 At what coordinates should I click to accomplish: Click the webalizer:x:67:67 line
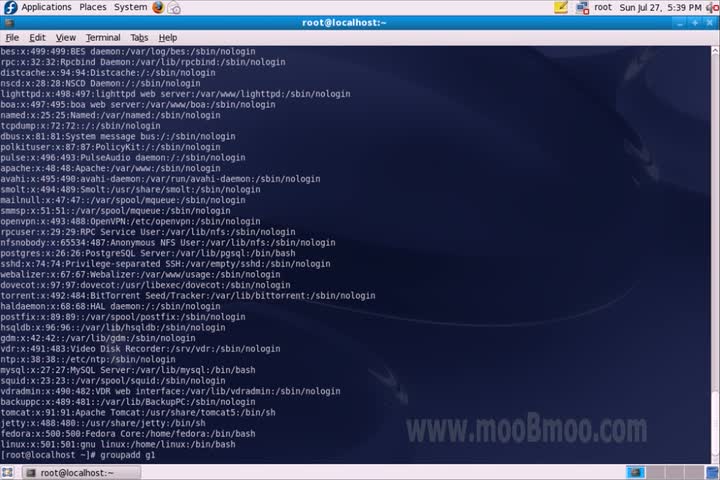coord(141,274)
